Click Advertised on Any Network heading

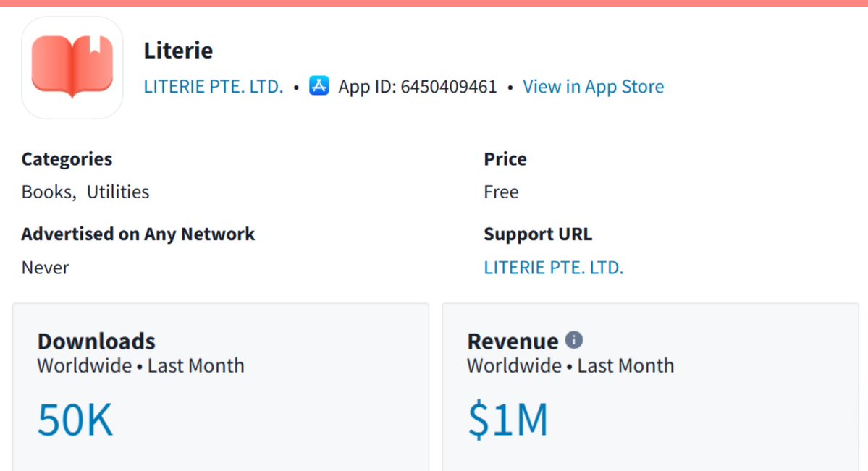(x=138, y=234)
